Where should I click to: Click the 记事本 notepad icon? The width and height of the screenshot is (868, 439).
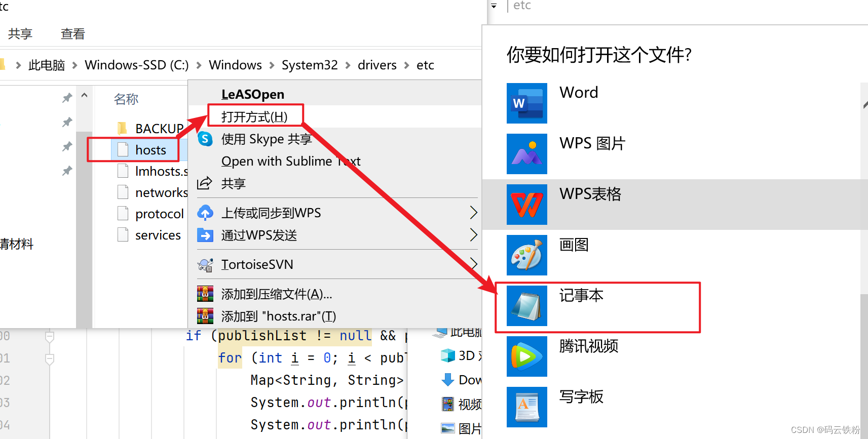point(527,306)
